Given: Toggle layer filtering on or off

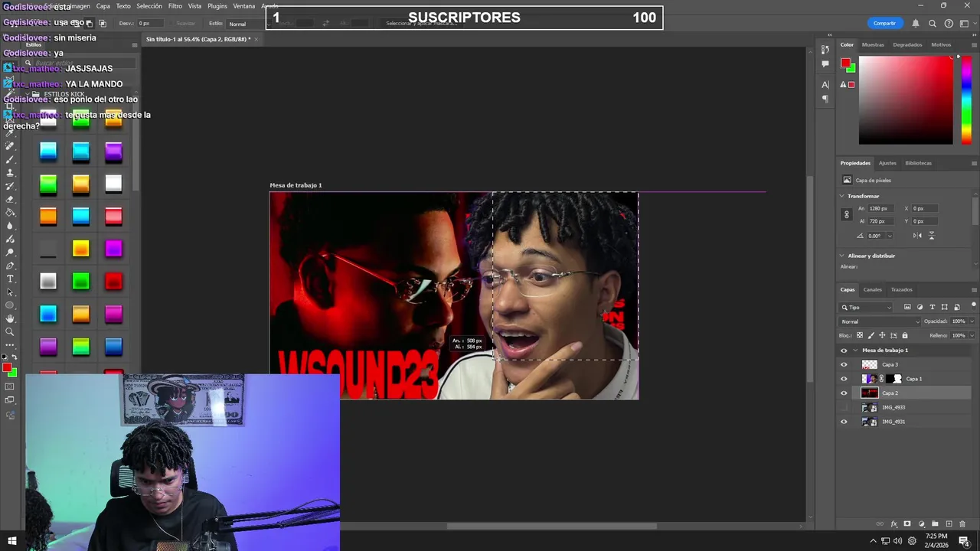Looking at the screenshot, I should pos(972,306).
